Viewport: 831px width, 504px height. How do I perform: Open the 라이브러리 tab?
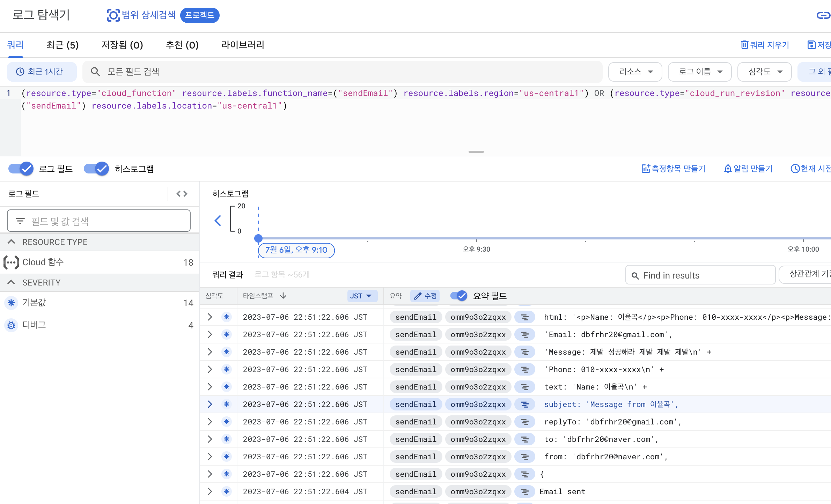click(x=243, y=45)
